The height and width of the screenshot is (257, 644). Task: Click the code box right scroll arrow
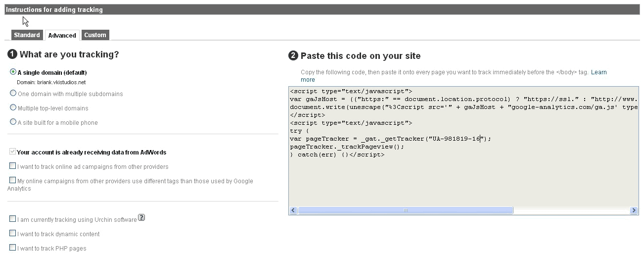(634, 210)
